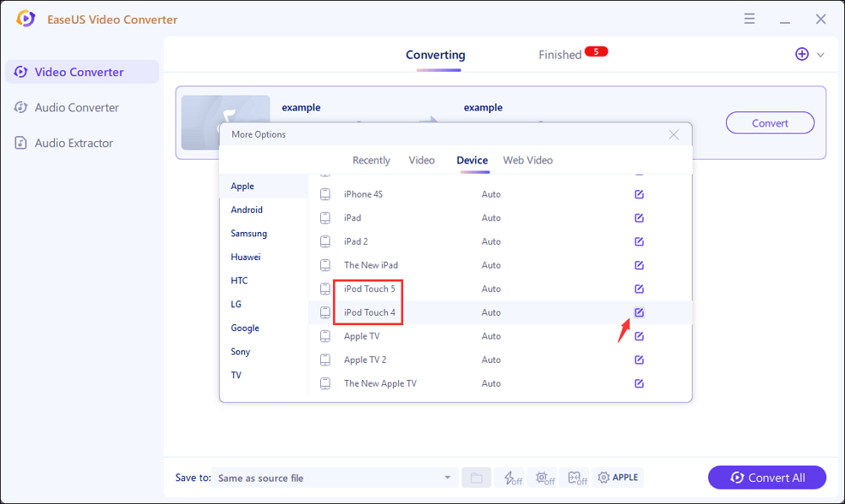Expand the Save to location dropdown
845x504 pixels.
pyautogui.click(x=447, y=478)
